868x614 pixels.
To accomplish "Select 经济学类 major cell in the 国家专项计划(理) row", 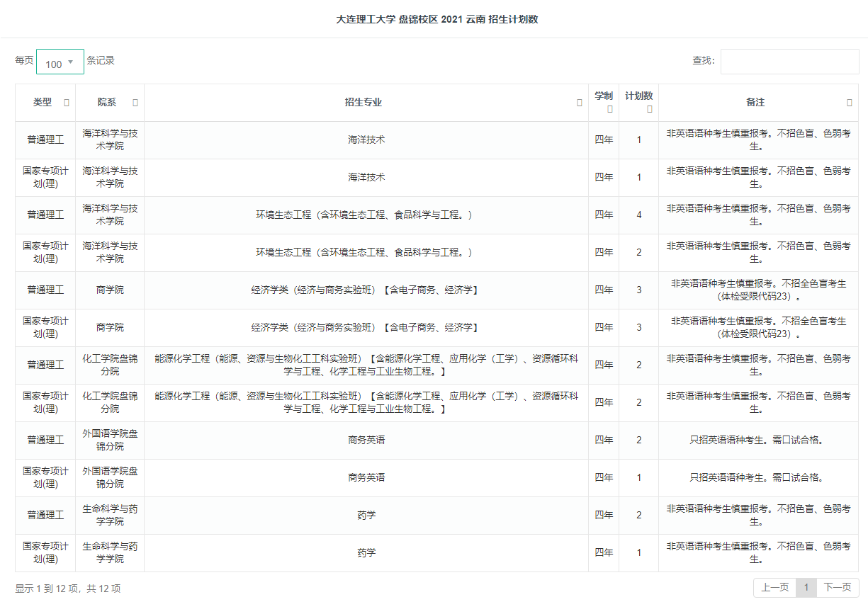I will coord(366,328).
